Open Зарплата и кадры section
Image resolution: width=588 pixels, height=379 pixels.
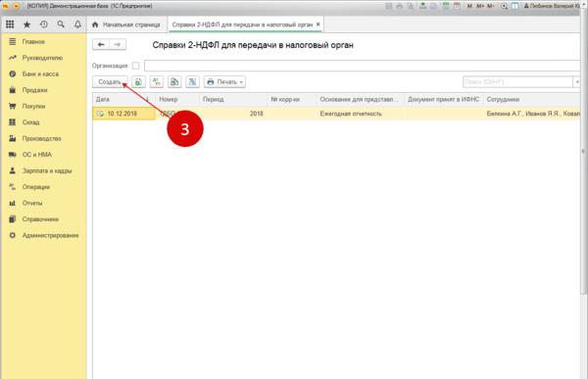47,170
